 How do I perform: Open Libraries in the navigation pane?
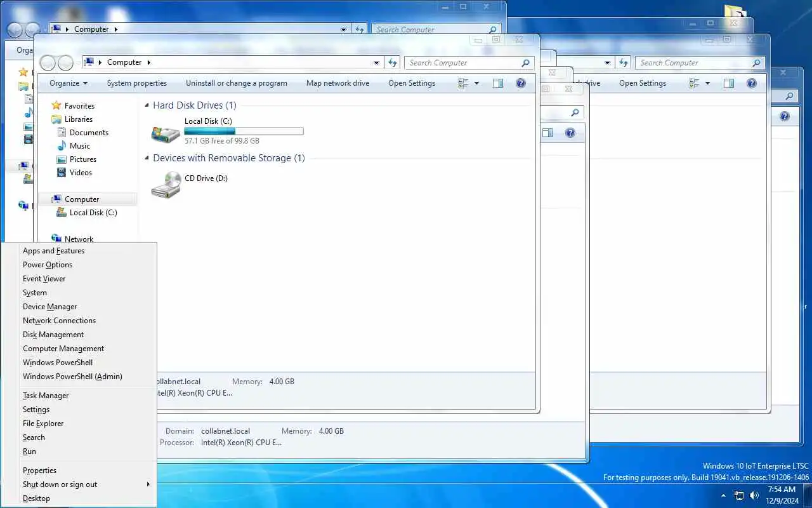click(x=78, y=119)
